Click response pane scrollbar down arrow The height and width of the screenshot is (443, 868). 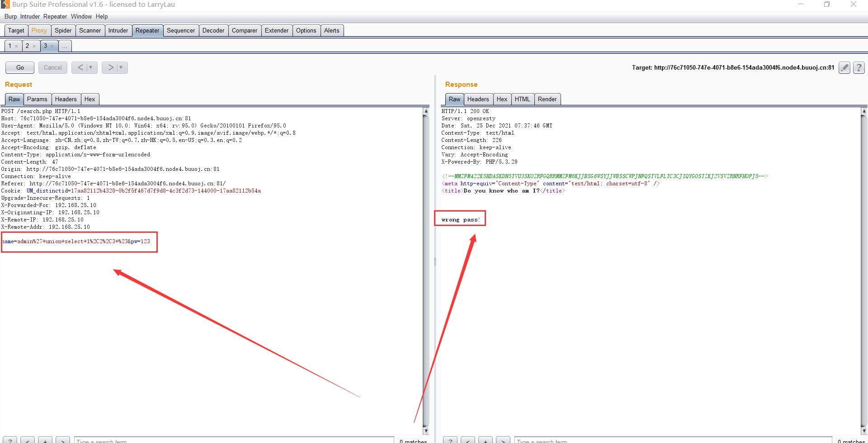864,431
